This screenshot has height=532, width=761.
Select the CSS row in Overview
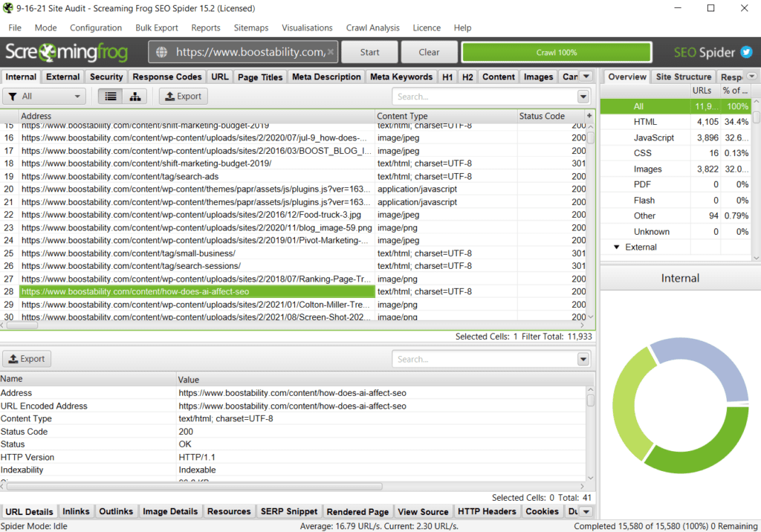click(x=676, y=153)
